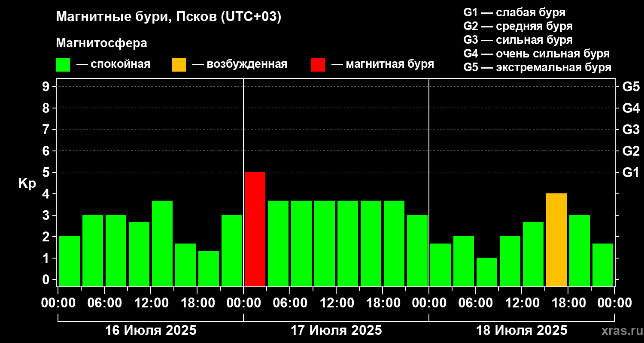This screenshot has height=343, width=644.
Task: Click the 'G5 — экстремальная буря' legend line
Action: point(537,67)
